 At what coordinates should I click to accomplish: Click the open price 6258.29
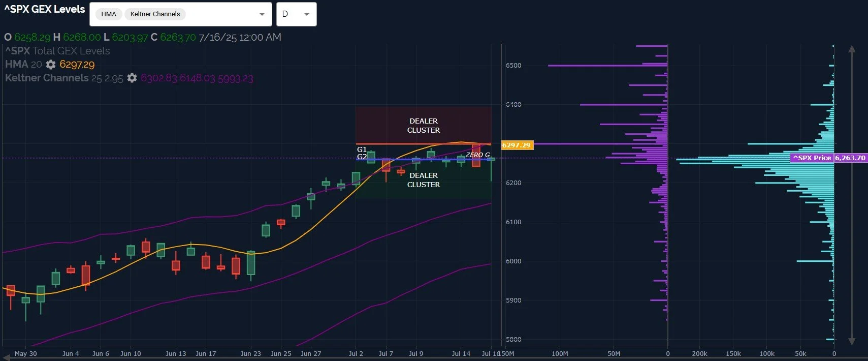[32, 37]
